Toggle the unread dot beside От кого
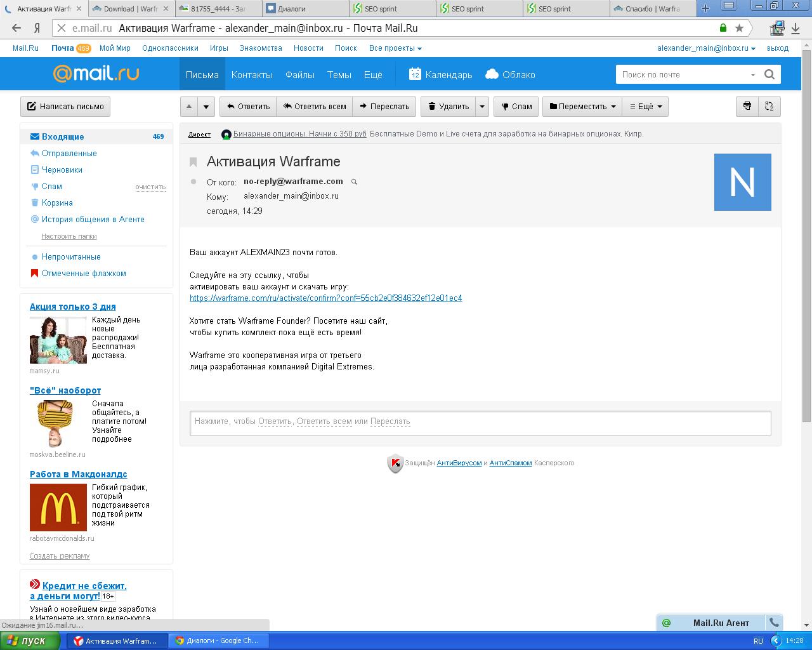 [x=193, y=182]
